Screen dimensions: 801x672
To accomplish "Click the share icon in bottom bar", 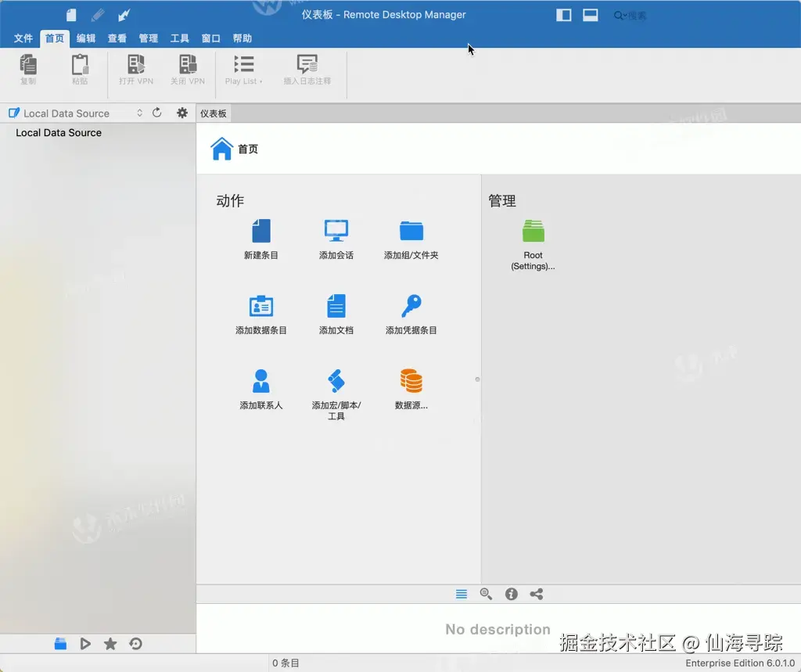I will pyautogui.click(x=537, y=594).
